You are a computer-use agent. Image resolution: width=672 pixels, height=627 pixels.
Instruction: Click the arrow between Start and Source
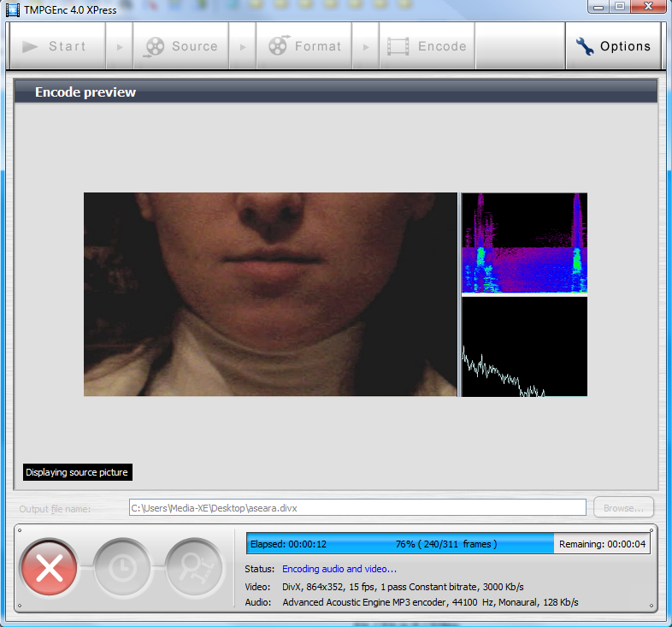pos(120,46)
